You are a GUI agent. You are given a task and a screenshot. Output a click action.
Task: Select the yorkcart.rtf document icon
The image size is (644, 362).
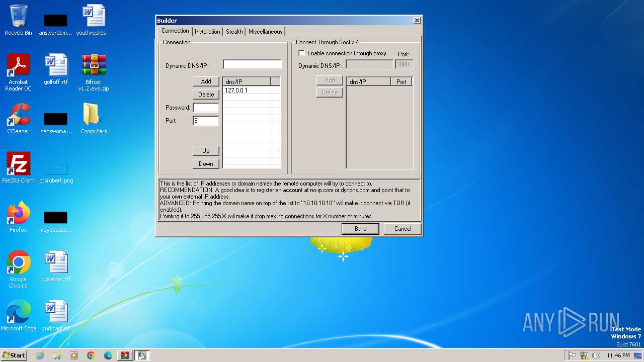[x=56, y=316]
